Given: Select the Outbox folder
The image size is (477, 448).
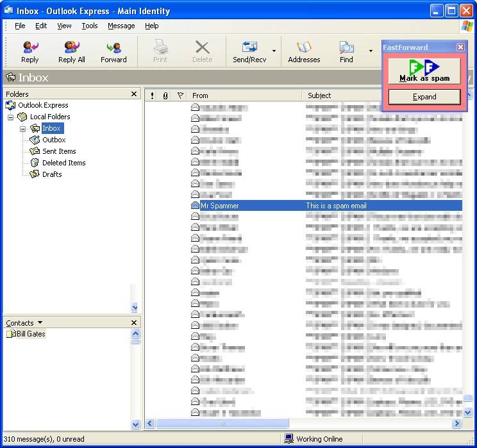Looking at the screenshot, I should pos(54,140).
